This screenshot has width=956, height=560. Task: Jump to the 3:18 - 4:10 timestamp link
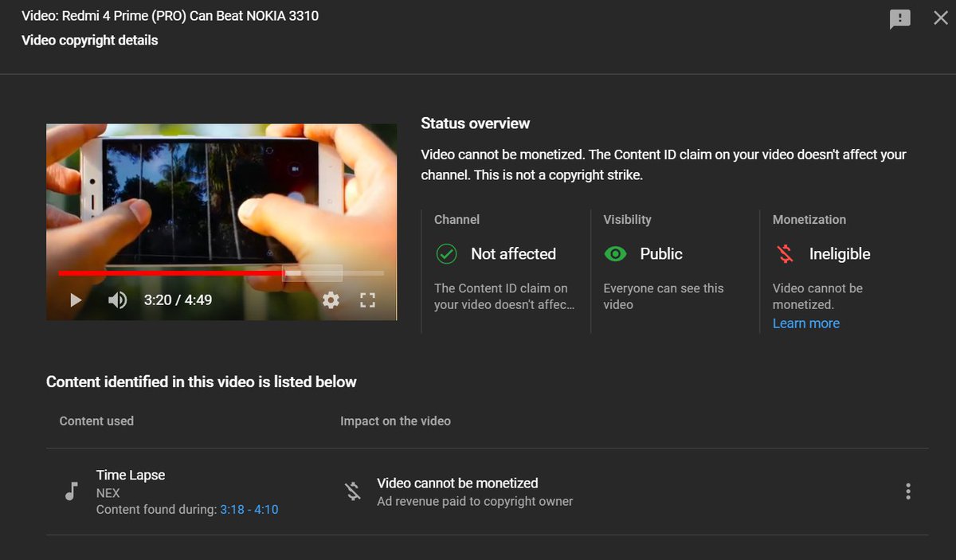(249, 510)
